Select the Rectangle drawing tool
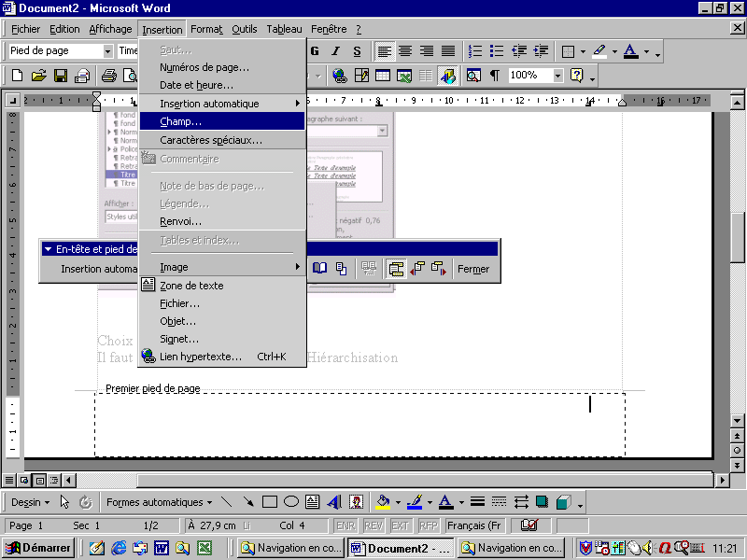Screen dimensions: 747x560 click(x=270, y=502)
